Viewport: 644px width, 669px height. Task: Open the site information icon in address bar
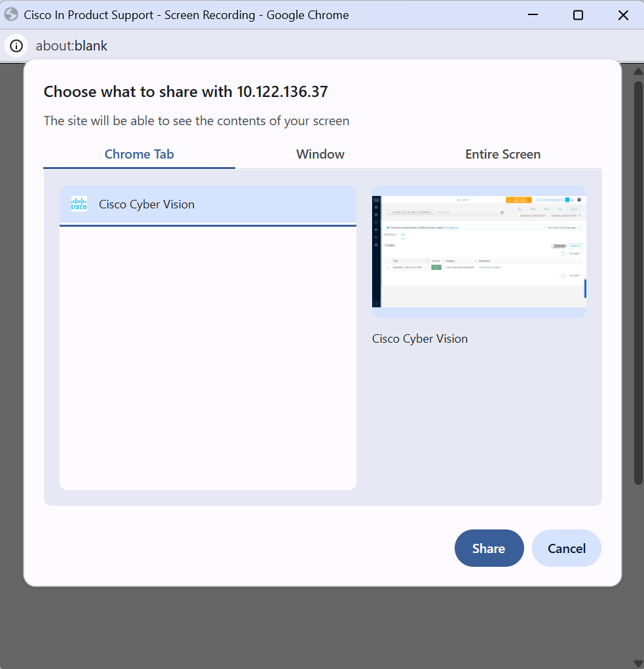tap(16, 46)
